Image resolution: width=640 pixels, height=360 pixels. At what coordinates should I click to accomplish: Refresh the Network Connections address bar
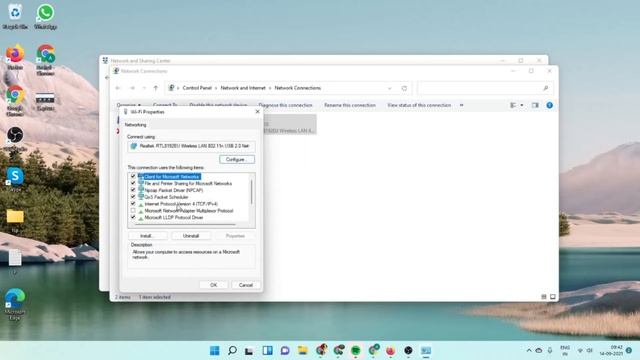point(404,88)
